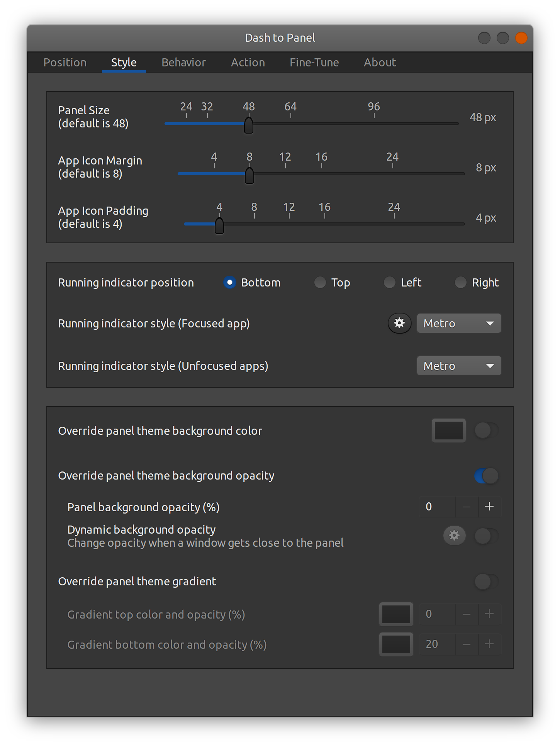Click the panel background opacity value field
Viewport: 560px width, 746px height.
[438, 507]
